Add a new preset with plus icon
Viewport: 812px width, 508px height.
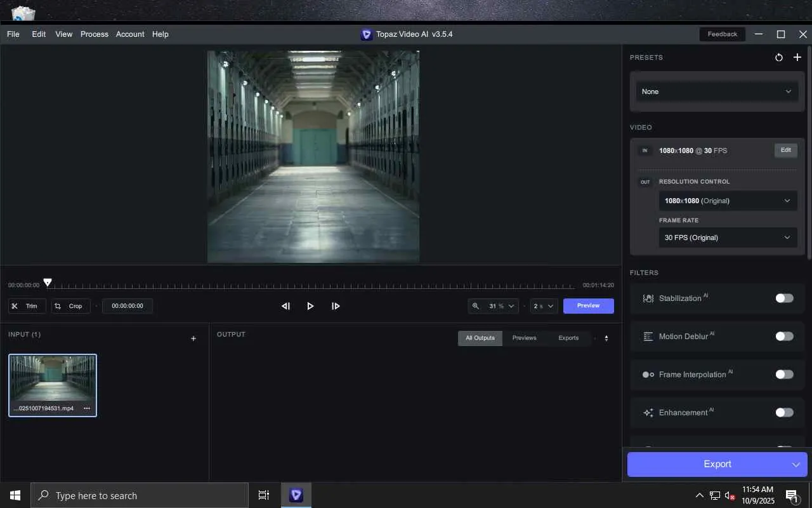(797, 58)
